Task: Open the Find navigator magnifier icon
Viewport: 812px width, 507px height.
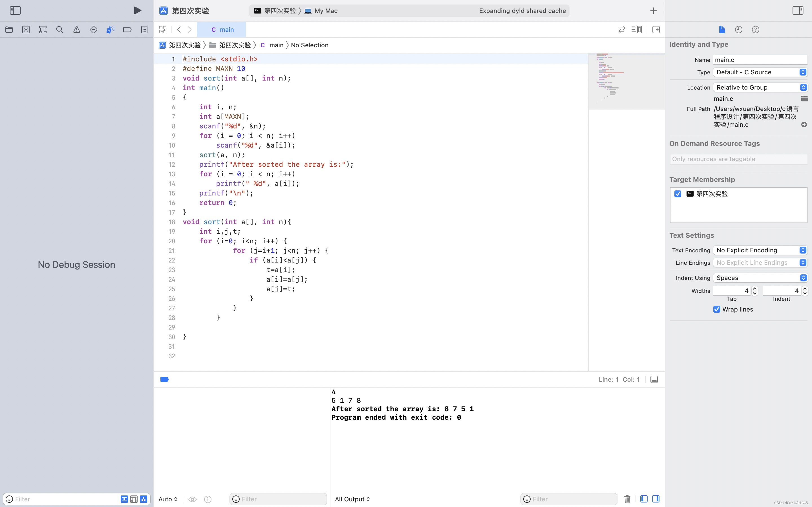Action: (60, 30)
